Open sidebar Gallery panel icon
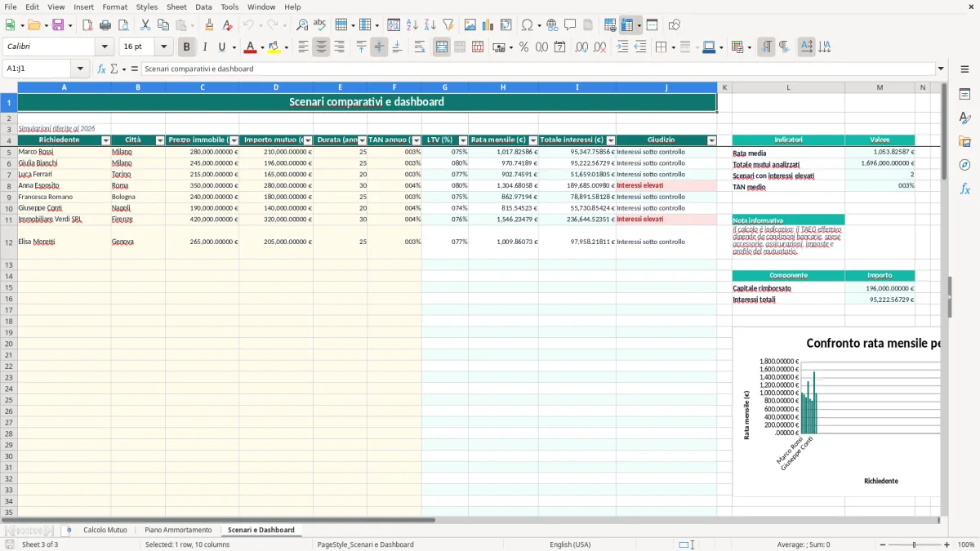 (964, 142)
